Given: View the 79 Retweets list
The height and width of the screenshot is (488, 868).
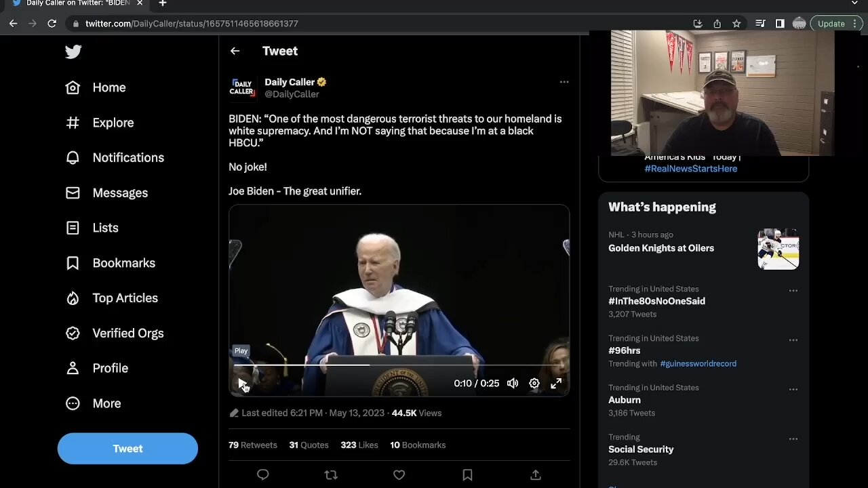Looking at the screenshot, I should [x=253, y=445].
